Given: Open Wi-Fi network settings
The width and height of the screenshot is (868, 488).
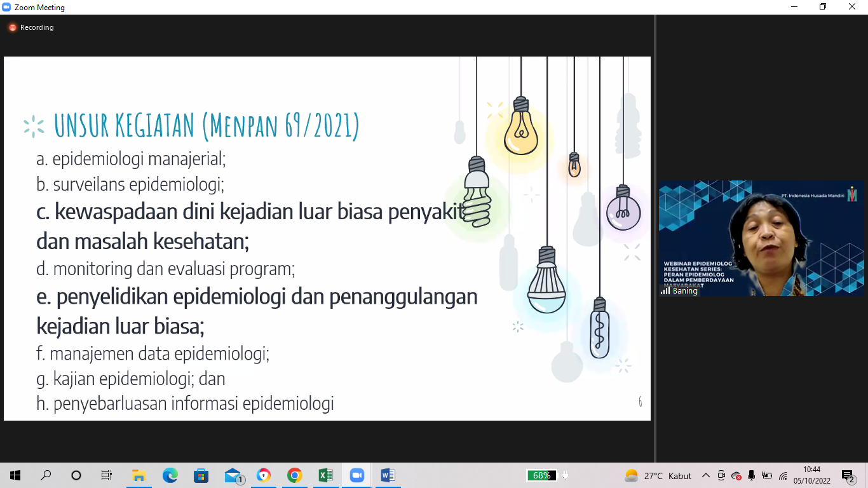Looking at the screenshot, I should click(x=783, y=475).
